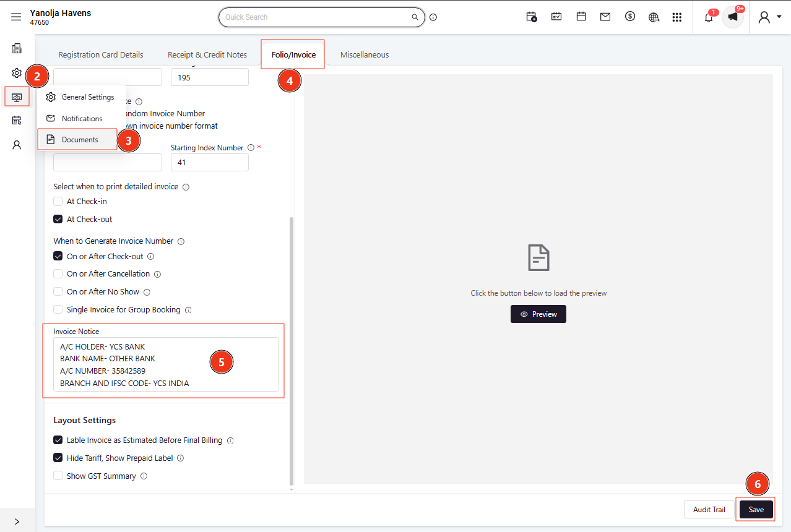Select Notifications from settings menu
The width and height of the screenshot is (791, 532).
(x=82, y=118)
